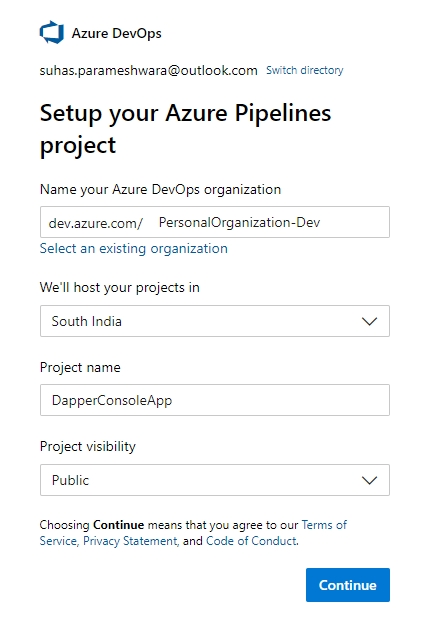Expand visibility options using chevron arrow

point(369,480)
